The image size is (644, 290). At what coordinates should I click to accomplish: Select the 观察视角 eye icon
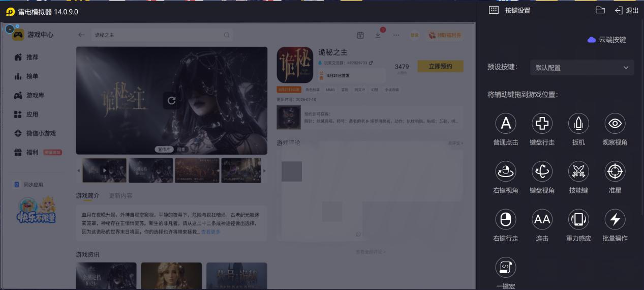coord(615,123)
